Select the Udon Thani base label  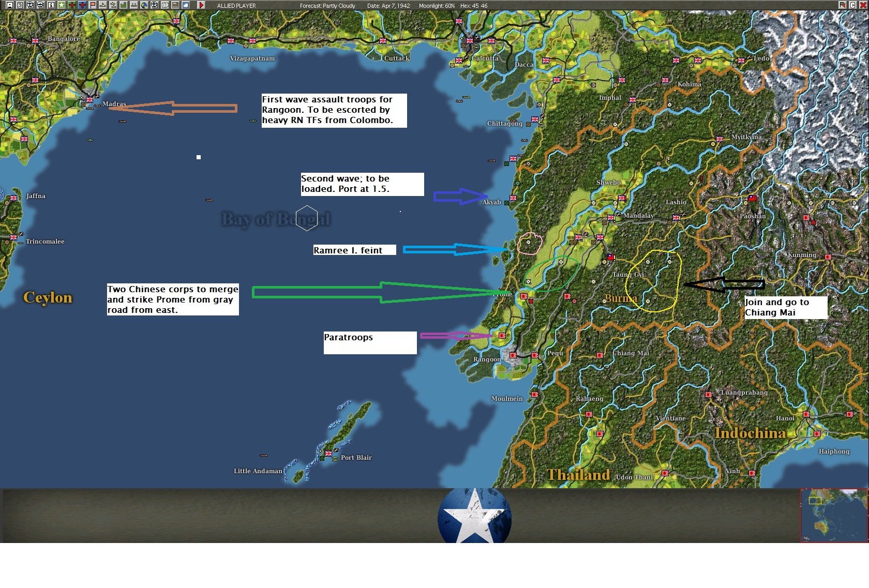(x=634, y=477)
